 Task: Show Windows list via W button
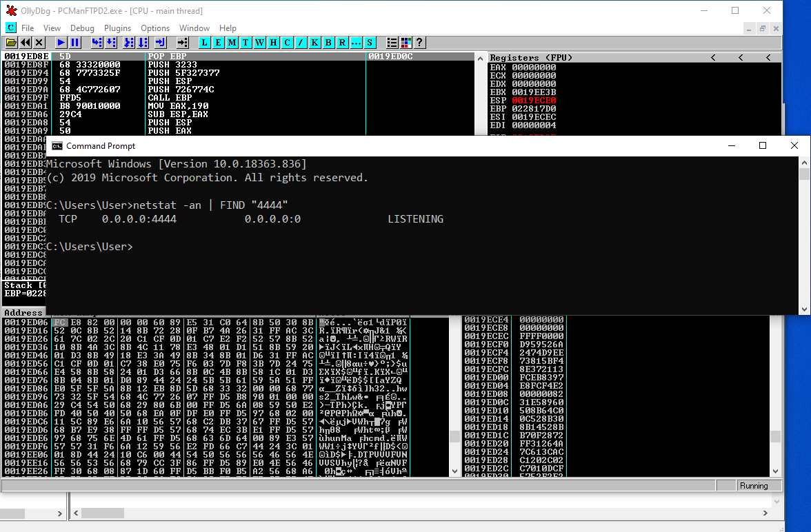[x=259, y=43]
